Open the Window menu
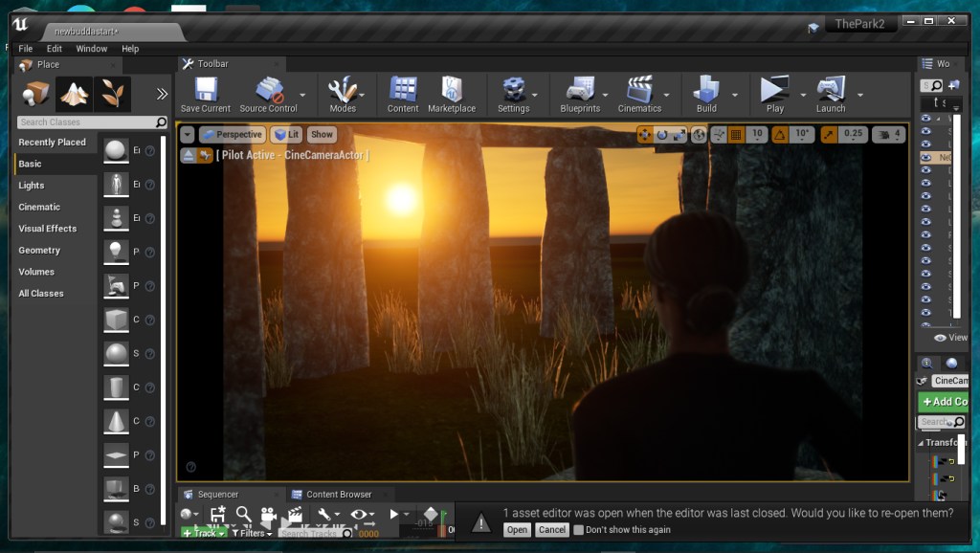Viewport: 980px width, 553px height. click(x=92, y=49)
